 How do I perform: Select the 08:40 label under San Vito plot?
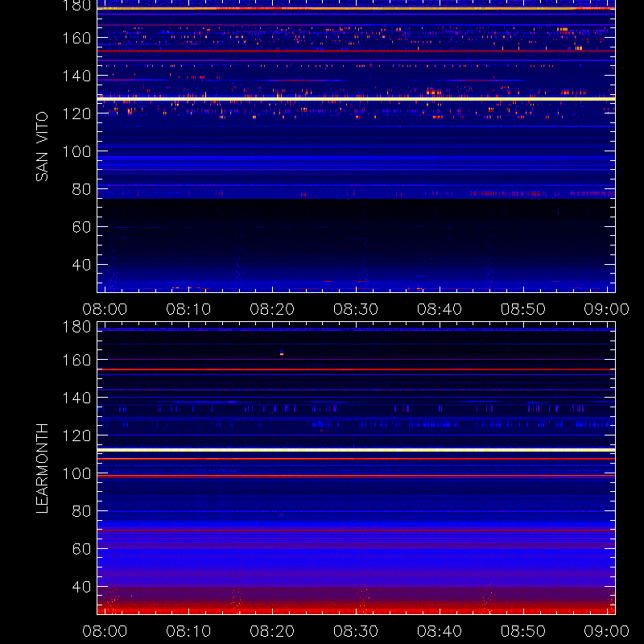440,309
